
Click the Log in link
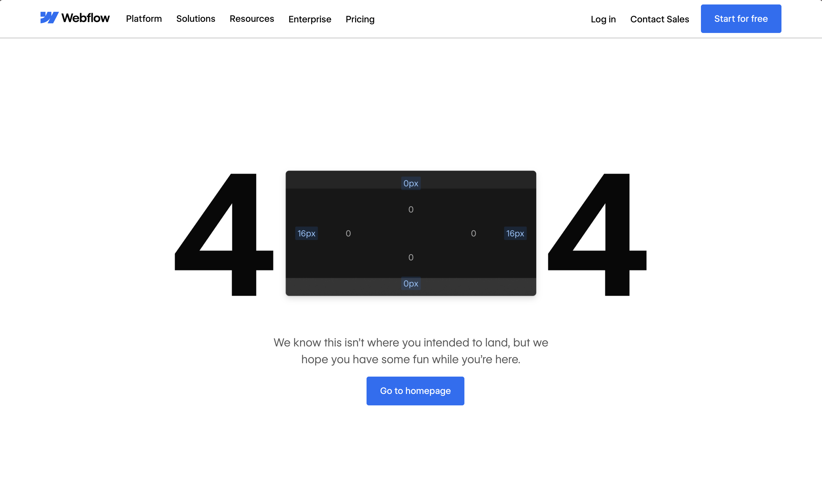pos(603,19)
